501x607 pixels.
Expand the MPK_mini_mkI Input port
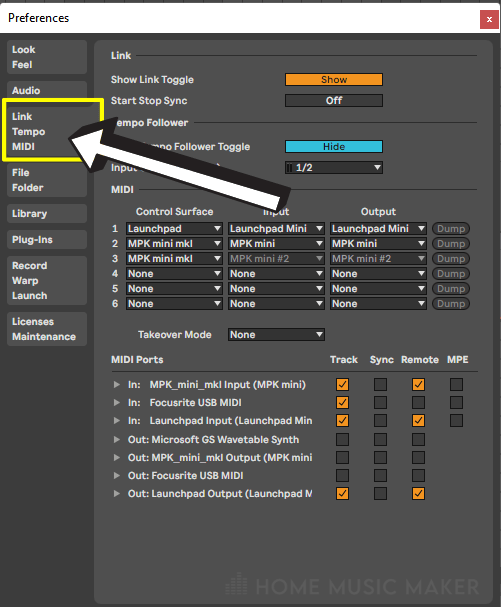[x=117, y=384]
